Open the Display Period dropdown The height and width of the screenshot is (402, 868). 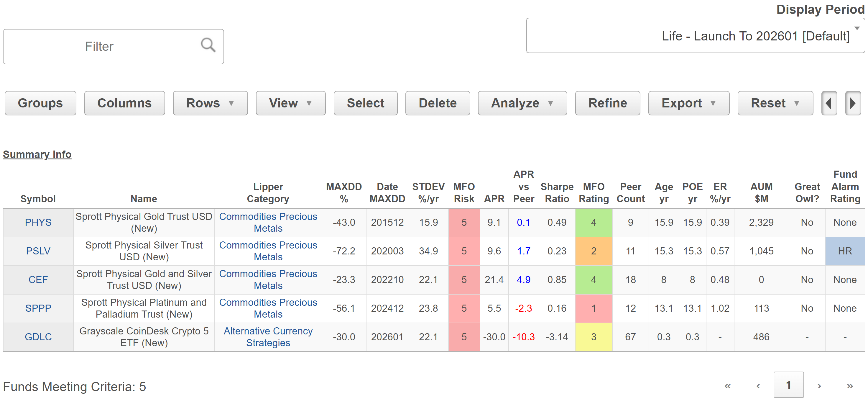point(695,36)
